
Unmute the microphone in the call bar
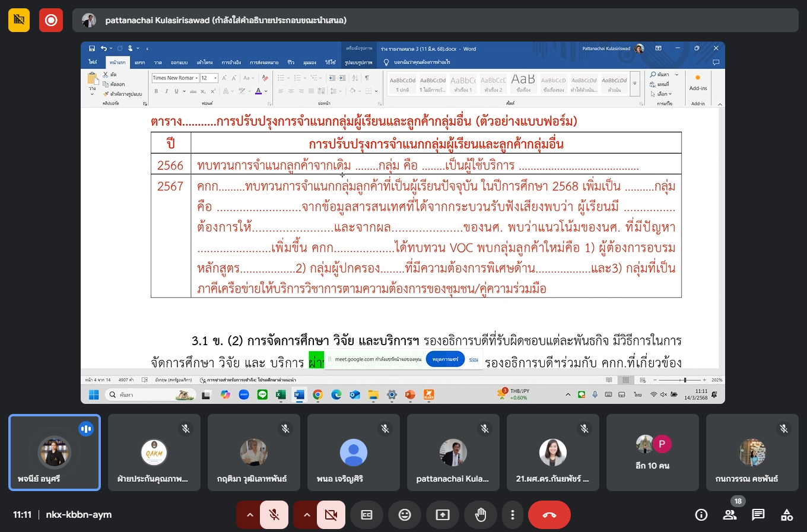coord(274,515)
